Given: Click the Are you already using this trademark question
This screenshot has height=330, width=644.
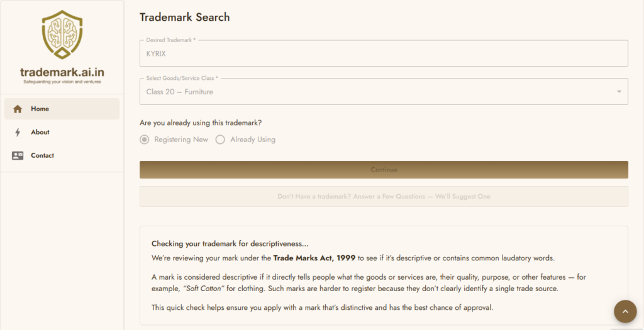Looking at the screenshot, I should click(x=201, y=123).
